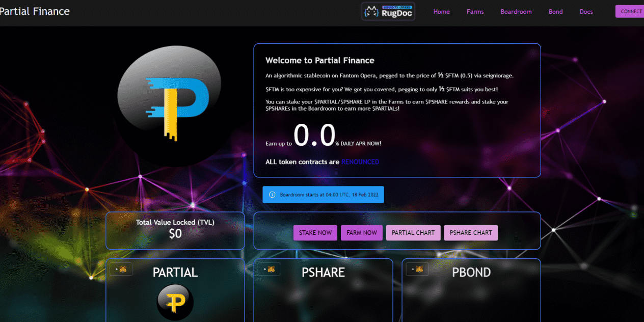This screenshot has width=644, height=322.
Task: Open the RugDoc liquidity locked badge
Action: [388, 11]
